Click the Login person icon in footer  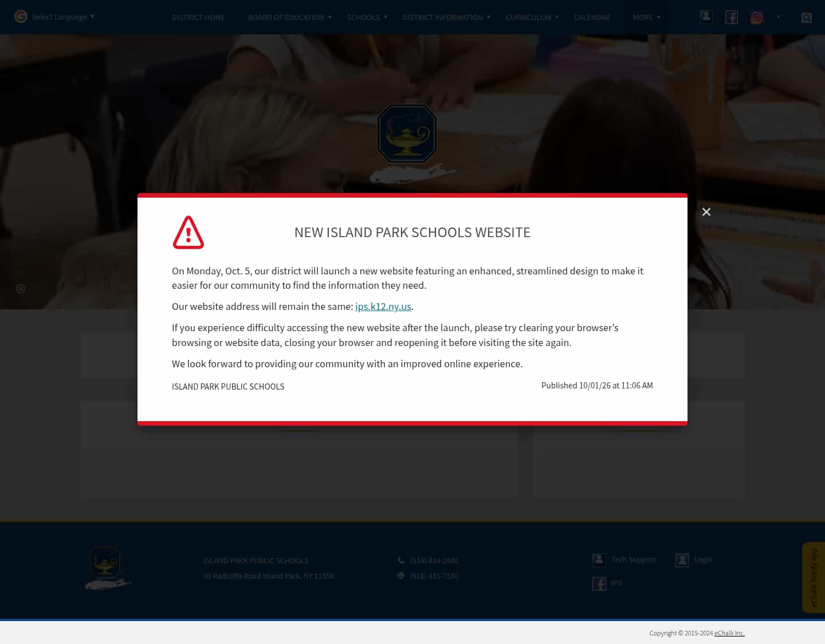coord(682,560)
